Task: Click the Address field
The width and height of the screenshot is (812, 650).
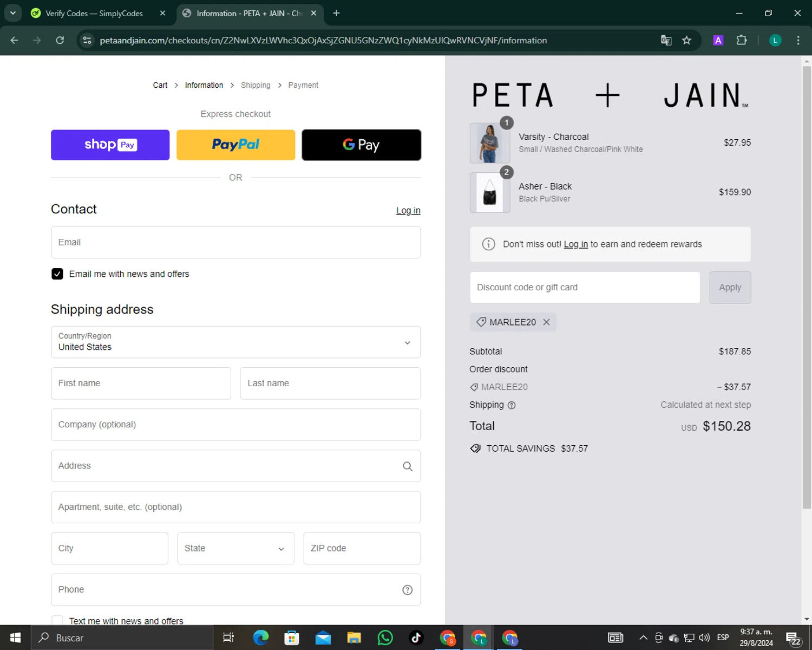Action: [235, 466]
